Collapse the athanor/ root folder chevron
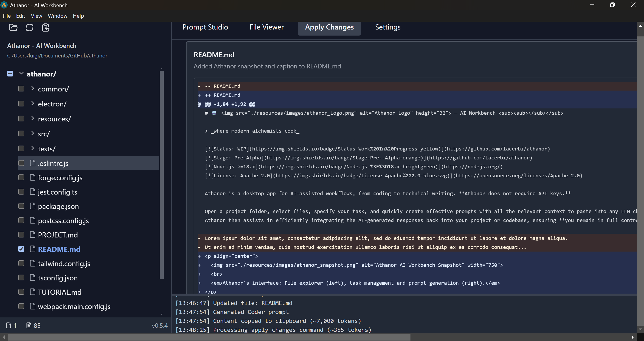The image size is (644, 341). pos(21,73)
